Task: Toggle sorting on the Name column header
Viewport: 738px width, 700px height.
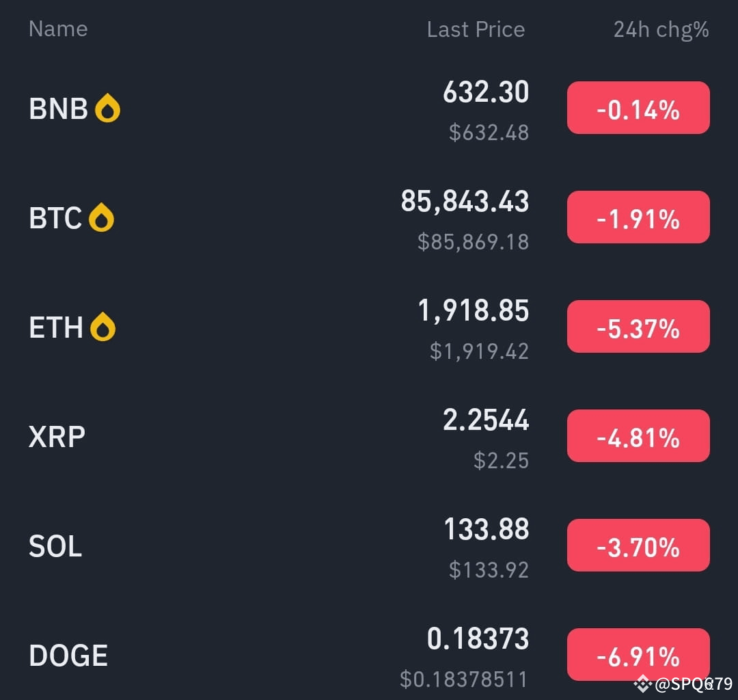Action: tap(57, 29)
